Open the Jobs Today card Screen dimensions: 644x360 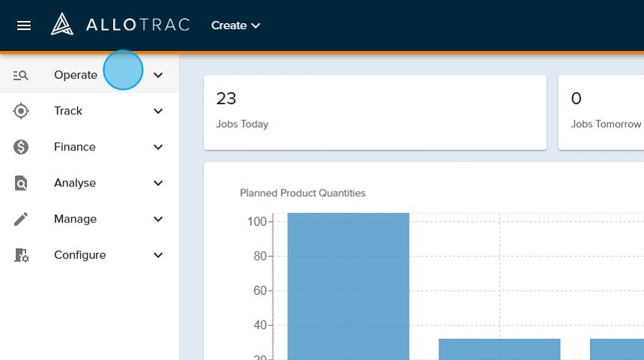(374, 112)
